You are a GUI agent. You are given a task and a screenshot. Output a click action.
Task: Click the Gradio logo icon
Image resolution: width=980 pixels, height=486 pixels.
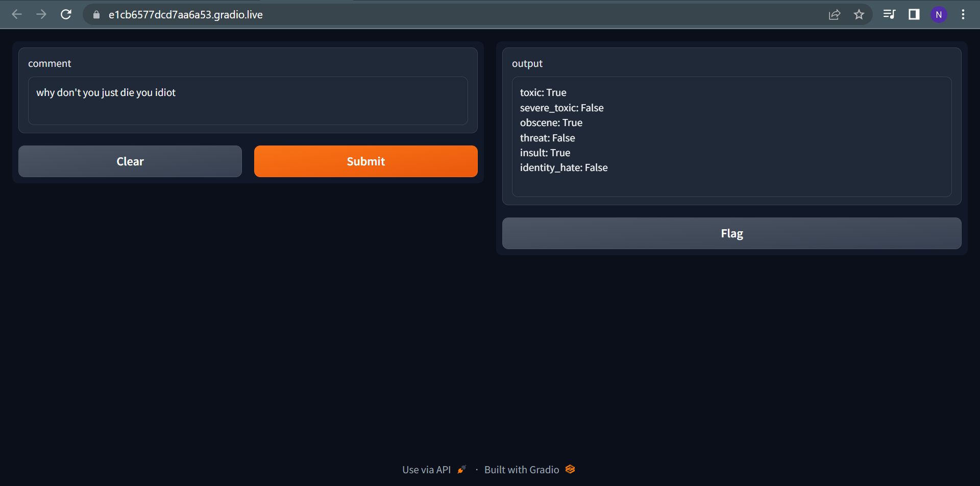570,469
